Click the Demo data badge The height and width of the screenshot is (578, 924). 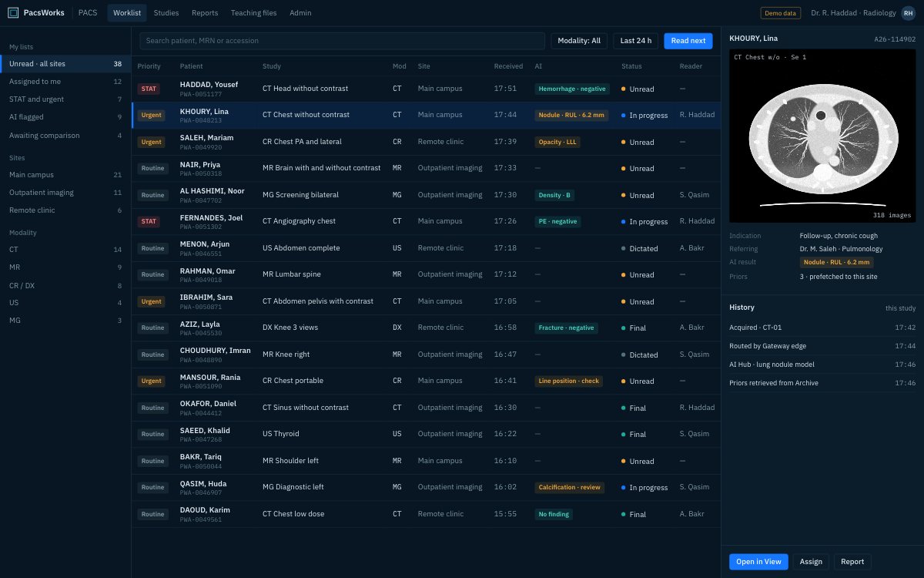781,12
